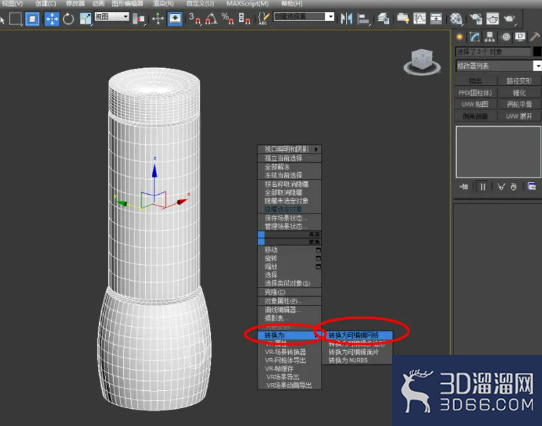Switch to the Create command panel tab

[460, 37]
